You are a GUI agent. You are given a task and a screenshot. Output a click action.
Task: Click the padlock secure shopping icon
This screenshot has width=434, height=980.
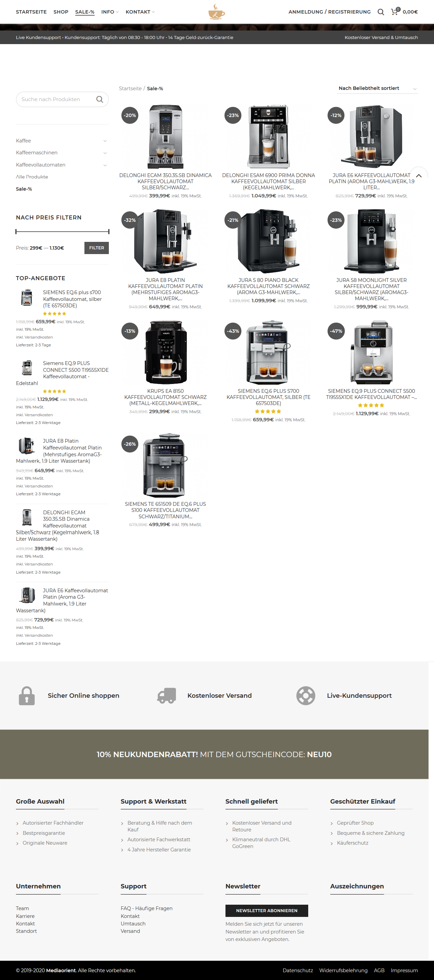27,695
